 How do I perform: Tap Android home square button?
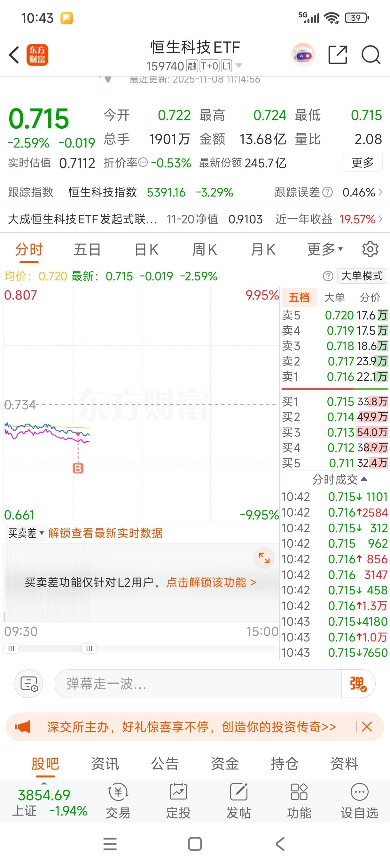click(x=195, y=844)
